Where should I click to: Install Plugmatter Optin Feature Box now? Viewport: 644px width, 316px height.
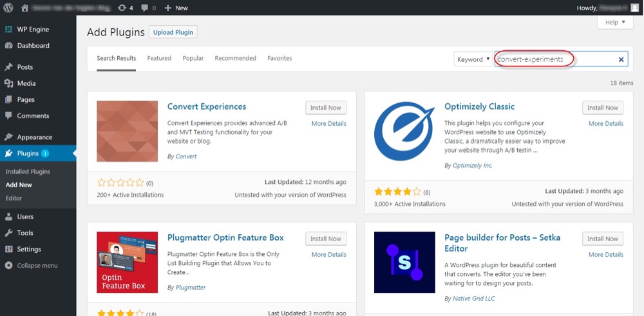tap(326, 239)
